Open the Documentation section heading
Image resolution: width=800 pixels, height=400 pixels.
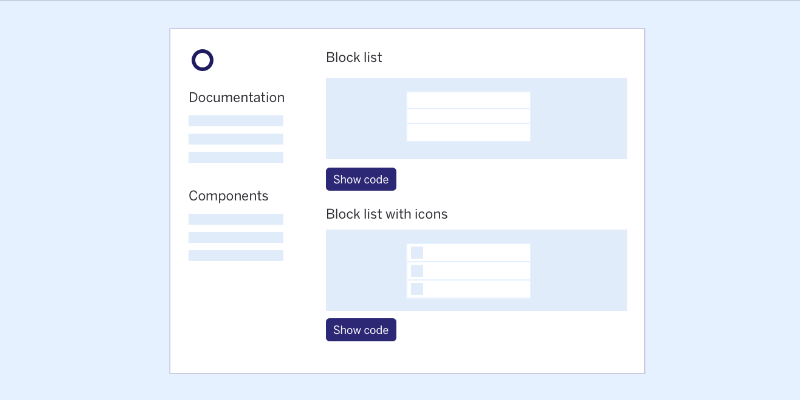[236, 98]
